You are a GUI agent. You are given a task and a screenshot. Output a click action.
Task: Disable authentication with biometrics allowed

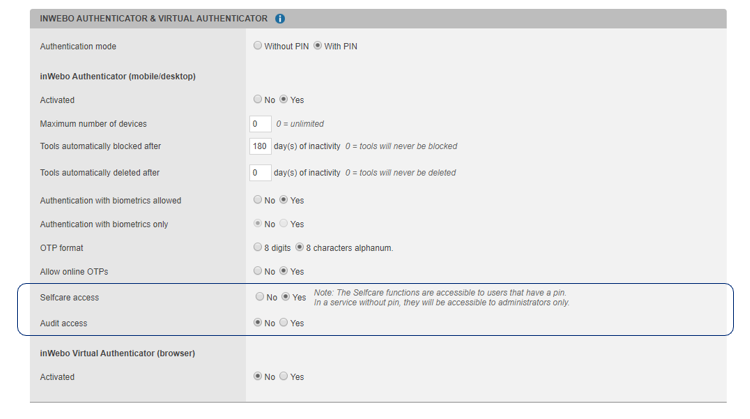tap(258, 200)
